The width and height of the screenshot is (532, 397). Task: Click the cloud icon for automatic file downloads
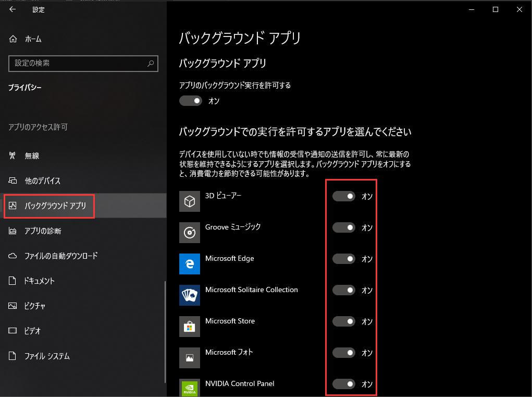point(13,256)
